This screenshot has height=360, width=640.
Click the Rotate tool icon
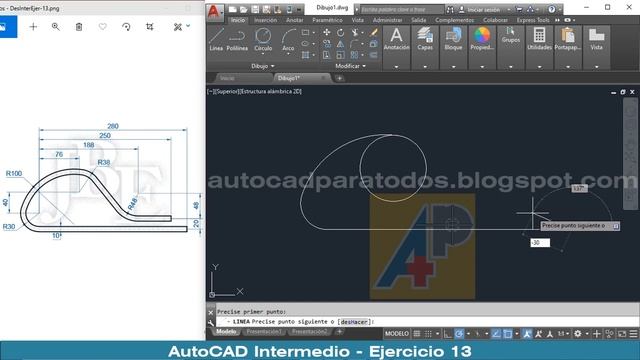pos(340,32)
